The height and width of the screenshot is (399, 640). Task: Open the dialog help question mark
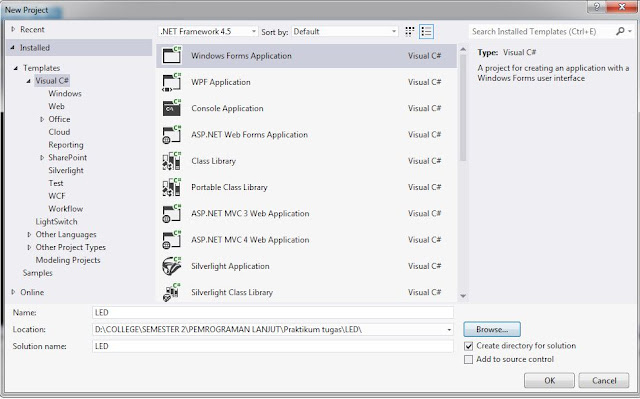pyautogui.click(x=597, y=7)
